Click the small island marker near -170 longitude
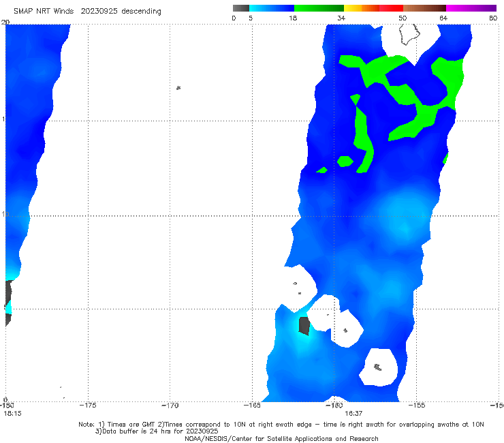 point(178,88)
